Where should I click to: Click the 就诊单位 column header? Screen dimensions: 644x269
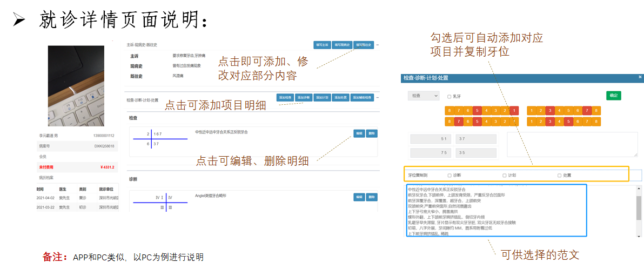click(105, 190)
